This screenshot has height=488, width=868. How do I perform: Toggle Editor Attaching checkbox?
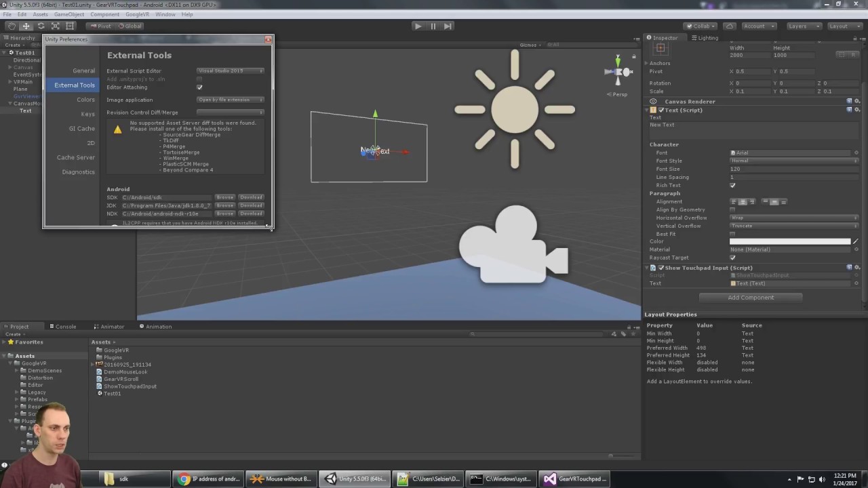tap(199, 87)
